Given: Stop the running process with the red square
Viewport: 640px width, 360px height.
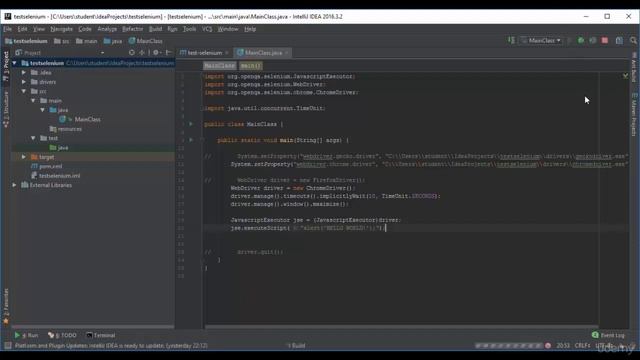Looking at the screenshot, I should [605, 40].
